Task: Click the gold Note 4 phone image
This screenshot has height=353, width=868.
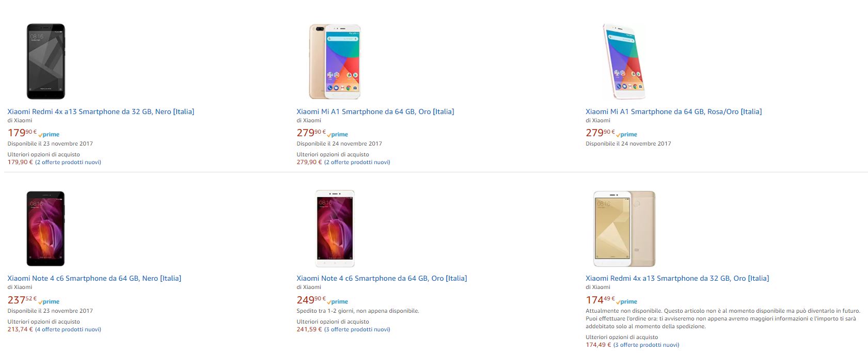Action: [x=335, y=228]
